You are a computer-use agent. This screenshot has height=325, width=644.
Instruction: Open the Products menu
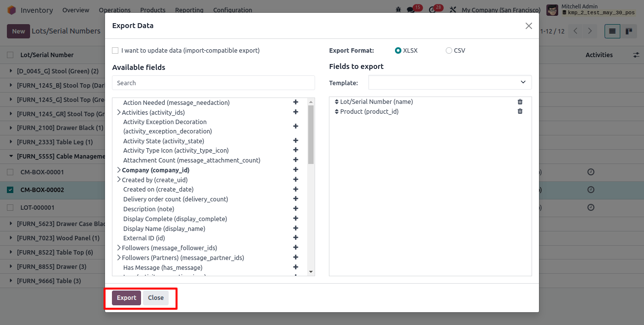point(153,10)
